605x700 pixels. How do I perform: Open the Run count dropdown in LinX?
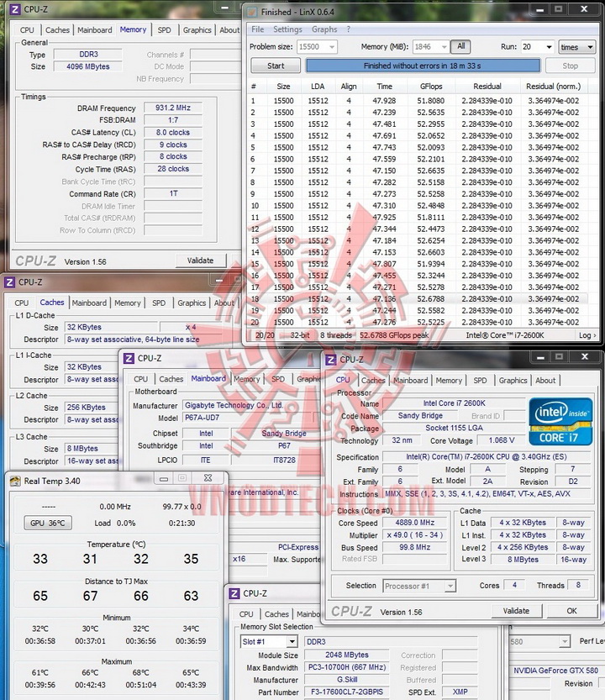549,47
